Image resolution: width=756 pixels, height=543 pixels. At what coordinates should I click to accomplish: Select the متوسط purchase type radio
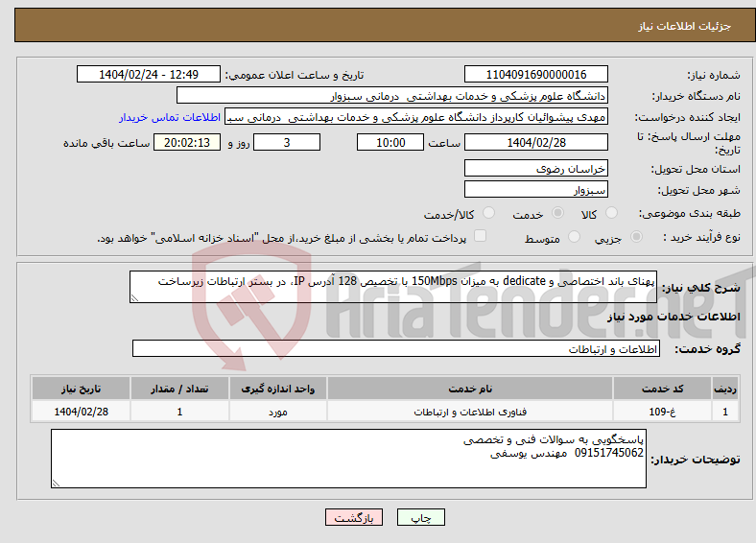pyautogui.click(x=574, y=237)
